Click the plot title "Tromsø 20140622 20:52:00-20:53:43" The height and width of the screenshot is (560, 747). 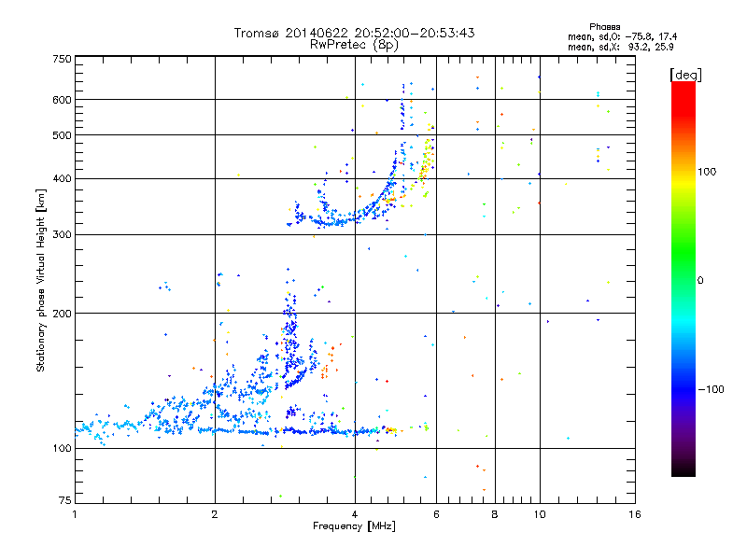click(x=354, y=33)
